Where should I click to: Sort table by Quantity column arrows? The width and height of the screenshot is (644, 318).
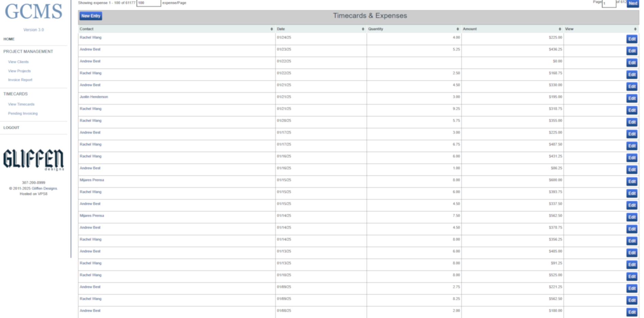[x=458, y=29]
